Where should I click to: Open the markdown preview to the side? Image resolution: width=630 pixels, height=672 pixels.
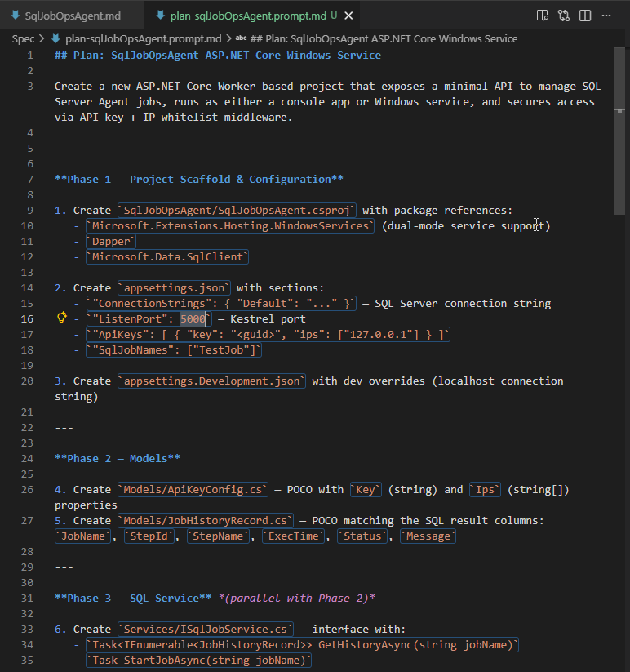coord(543,16)
